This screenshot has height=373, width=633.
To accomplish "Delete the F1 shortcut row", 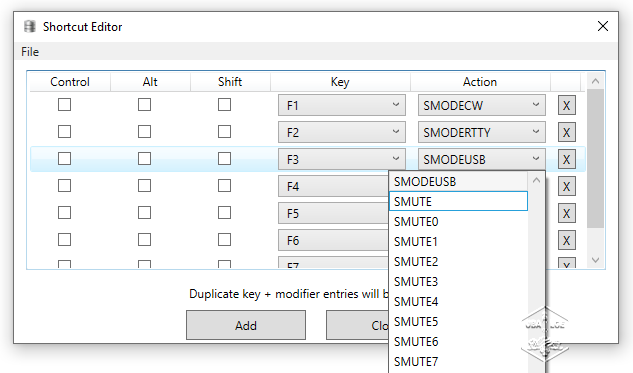I will (567, 105).
